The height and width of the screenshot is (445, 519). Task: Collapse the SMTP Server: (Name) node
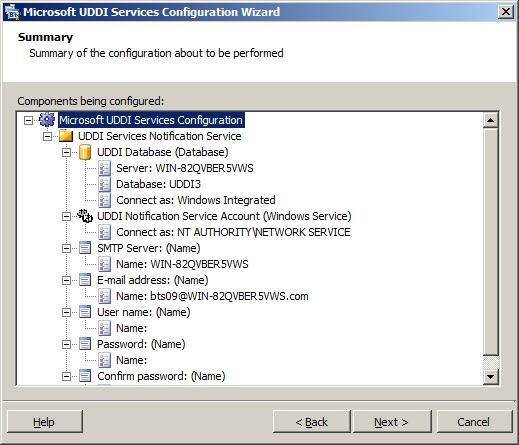(x=66, y=248)
